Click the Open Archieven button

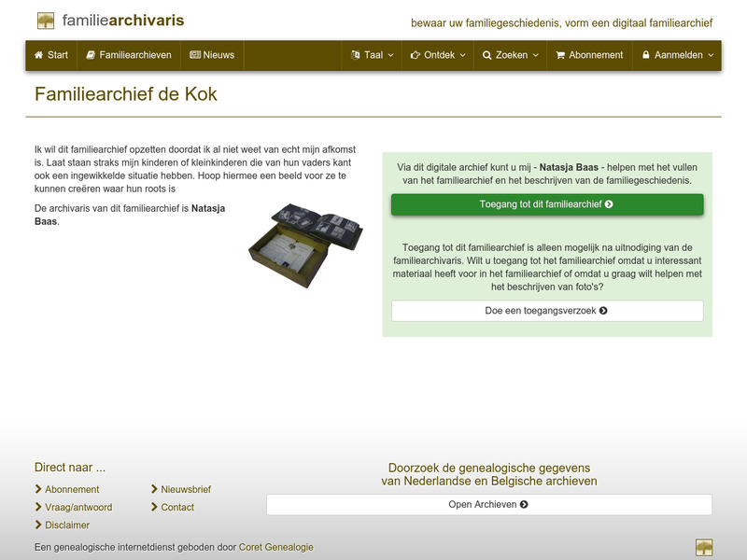[492, 503]
